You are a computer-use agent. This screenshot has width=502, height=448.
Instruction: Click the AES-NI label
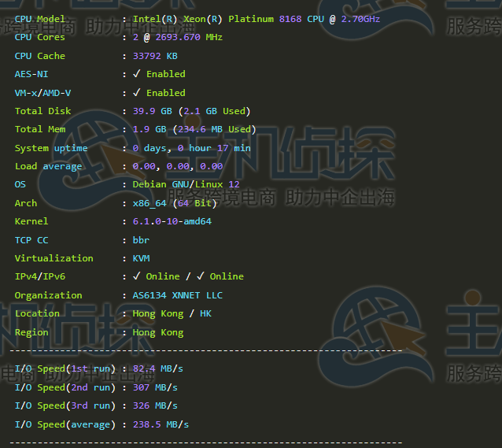pos(31,74)
